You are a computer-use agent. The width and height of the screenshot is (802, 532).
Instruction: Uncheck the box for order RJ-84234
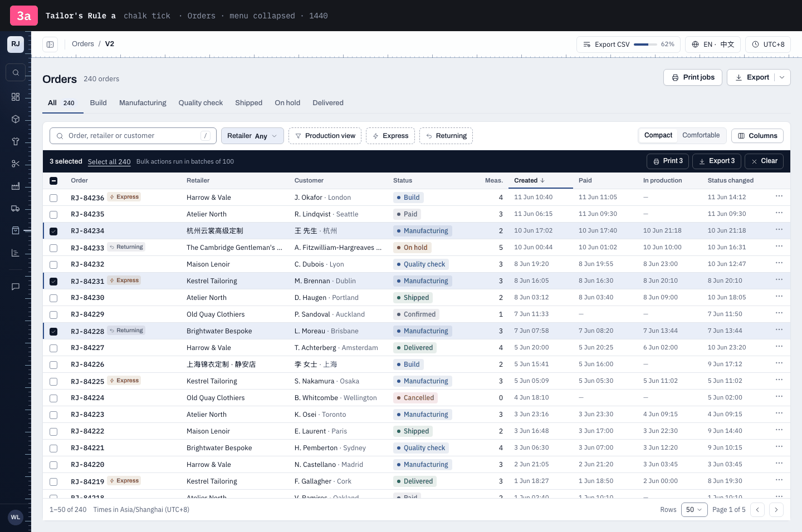[53, 231]
